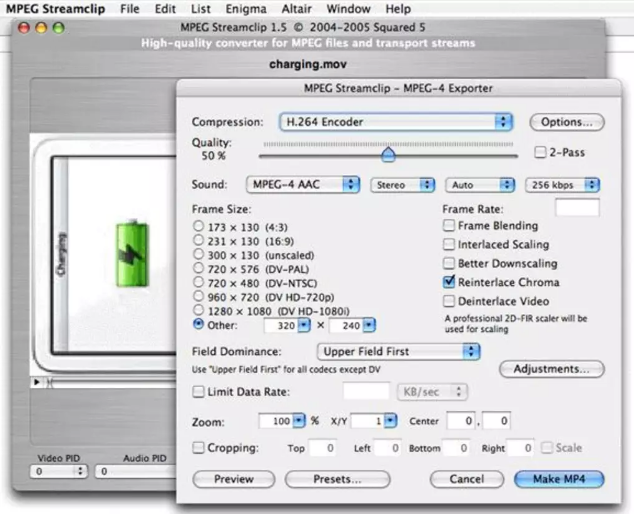Screen dimensions: 634x514
Task: Open the File menu
Action: pyautogui.click(x=130, y=9)
